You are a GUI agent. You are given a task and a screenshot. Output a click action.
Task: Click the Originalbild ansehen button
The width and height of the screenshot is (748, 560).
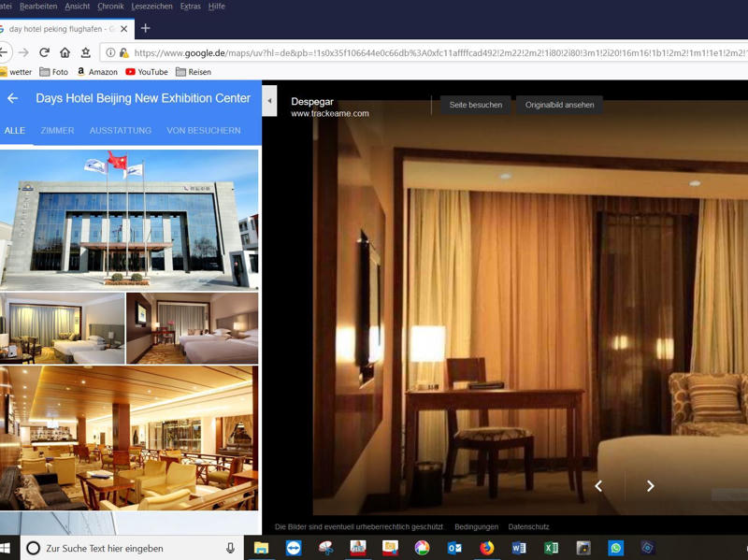559,105
